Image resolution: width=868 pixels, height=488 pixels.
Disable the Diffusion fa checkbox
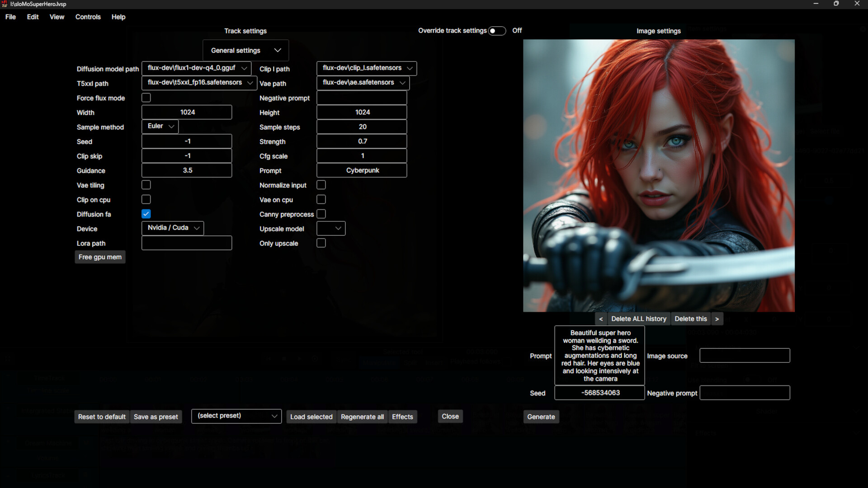[x=146, y=214]
